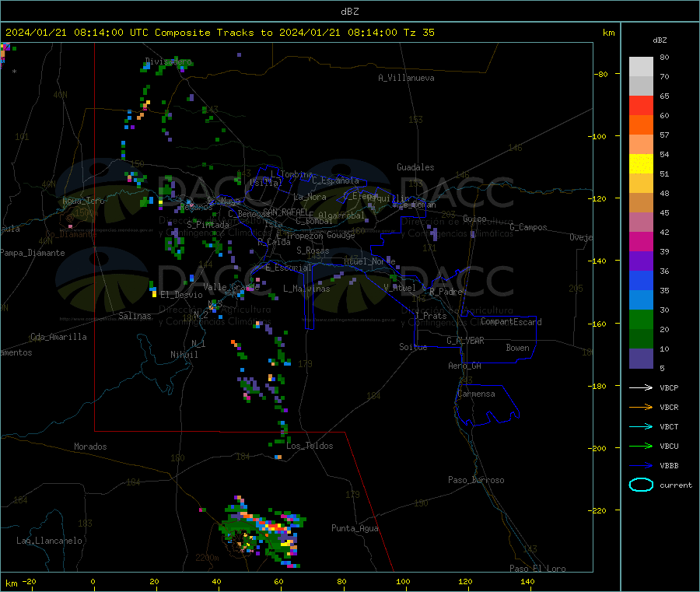Click the Los_Toldos location label
The image size is (700, 592).
pos(310,446)
